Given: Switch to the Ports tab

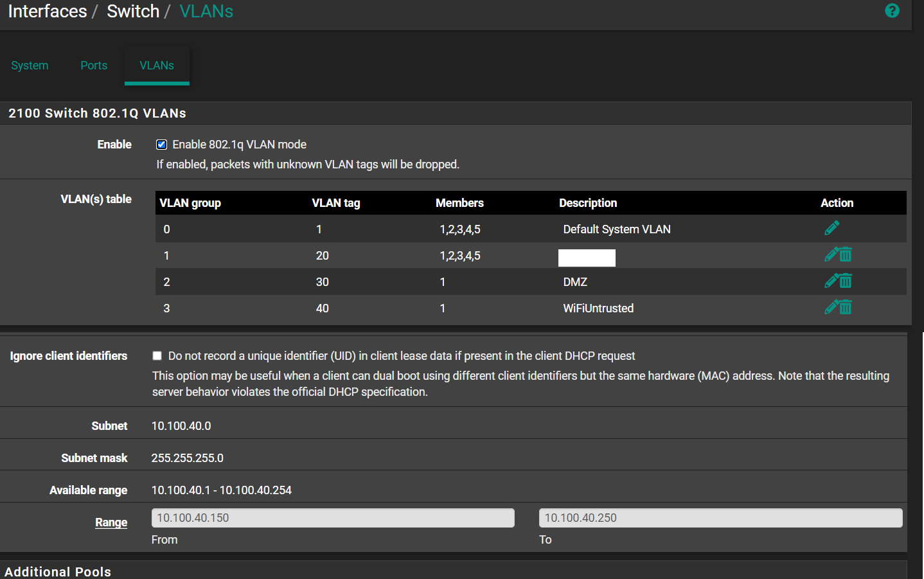Looking at the screenshot, I should point(94,66).
